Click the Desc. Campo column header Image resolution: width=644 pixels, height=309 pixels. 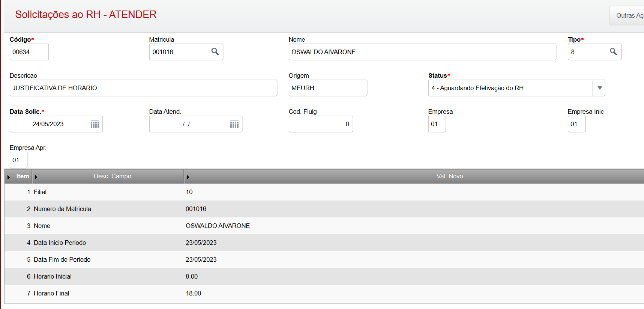[x=113, y=176]
